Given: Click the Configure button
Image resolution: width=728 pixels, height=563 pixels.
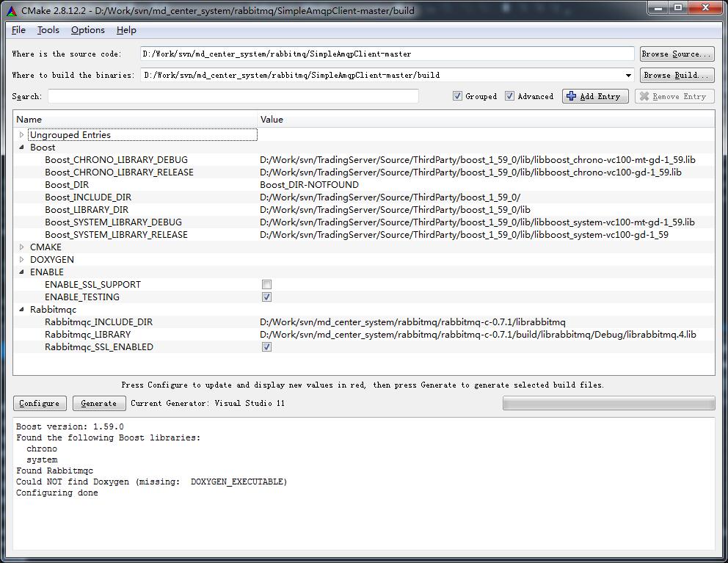Looking at the screenshot, I should pos(40,403).
